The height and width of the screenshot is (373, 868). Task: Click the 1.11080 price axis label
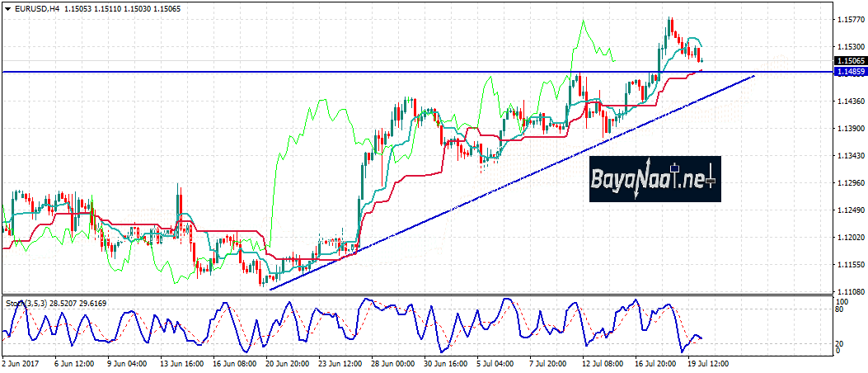click(x=849, y=292)
